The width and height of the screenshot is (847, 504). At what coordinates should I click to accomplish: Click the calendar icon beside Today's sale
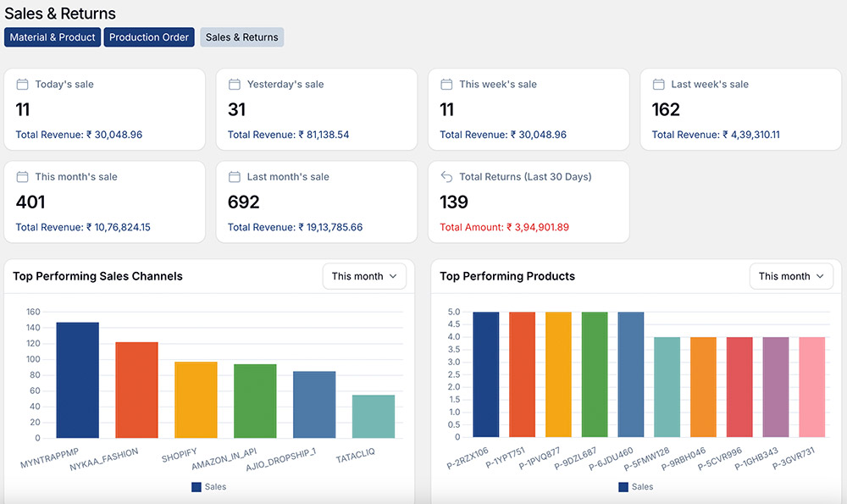(23, 85)
